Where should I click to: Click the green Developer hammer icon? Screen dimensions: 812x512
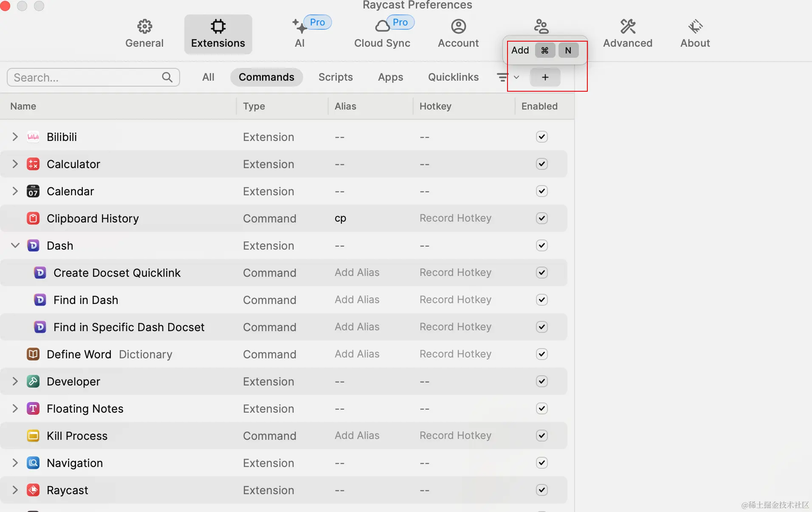tap(33, 381)
